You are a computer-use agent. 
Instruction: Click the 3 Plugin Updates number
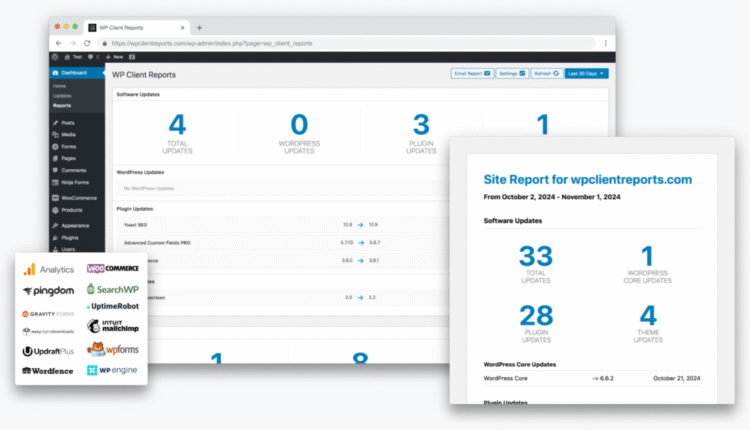point(421,125)
